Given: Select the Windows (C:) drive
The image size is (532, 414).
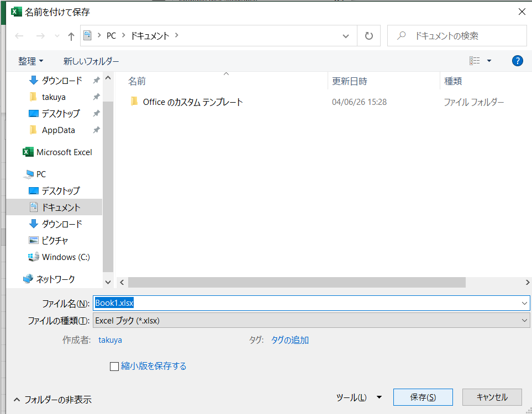Looking at the screenshot, I should click(66, 257).
